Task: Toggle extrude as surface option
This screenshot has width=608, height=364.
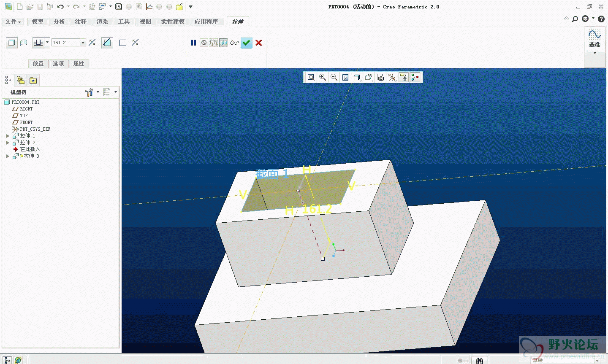Action: coord(24,43)
